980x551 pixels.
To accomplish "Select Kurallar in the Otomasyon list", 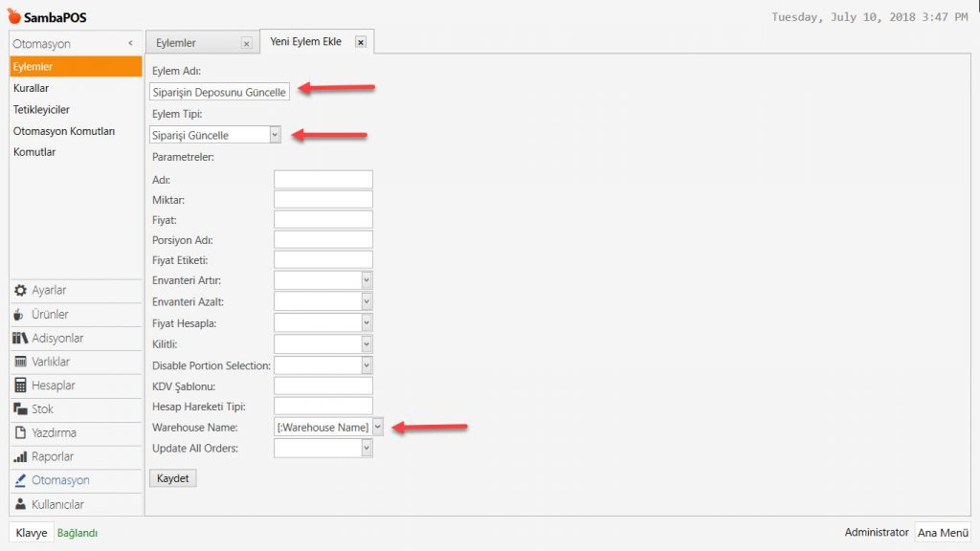I will click(x=32, y=88).
